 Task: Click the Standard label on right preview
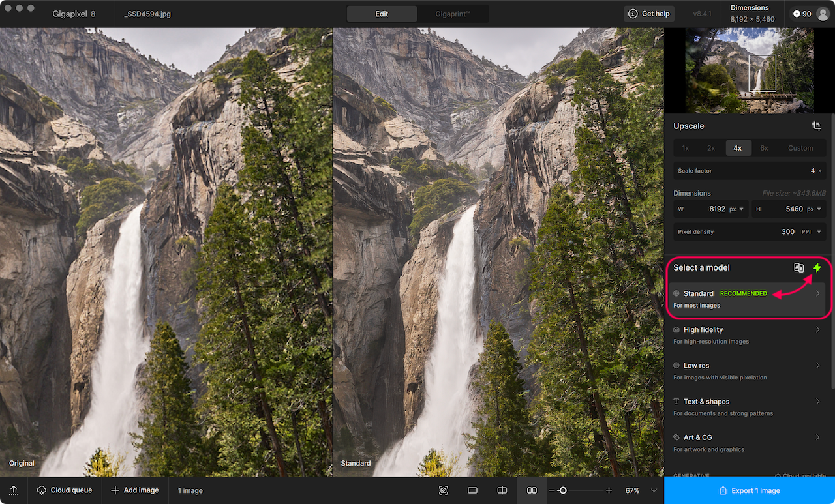coord(356,464)
